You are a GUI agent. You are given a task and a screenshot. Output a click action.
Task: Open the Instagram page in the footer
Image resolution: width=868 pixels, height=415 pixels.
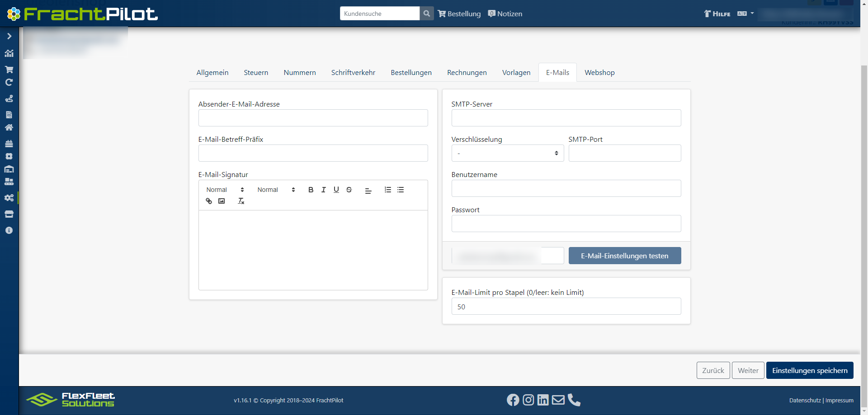pyautogui.click(x=528, y=400)
